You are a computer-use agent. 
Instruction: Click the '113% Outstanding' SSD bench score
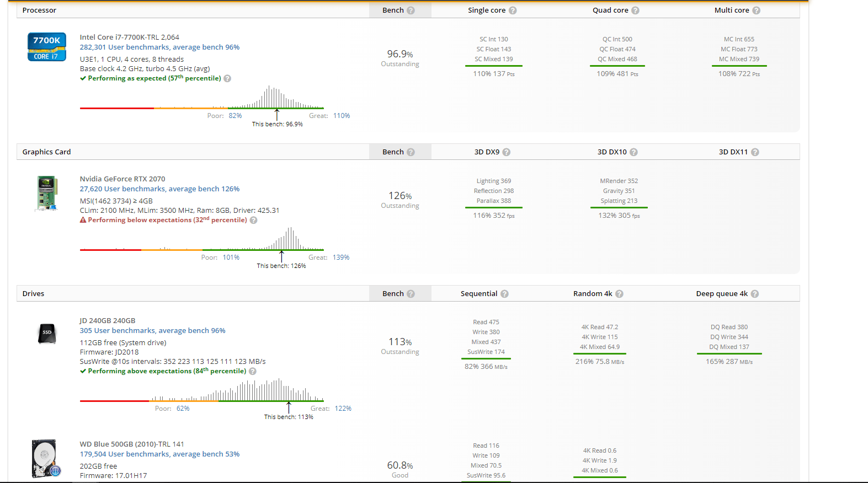pyautogui.click(x=400, y=346)
